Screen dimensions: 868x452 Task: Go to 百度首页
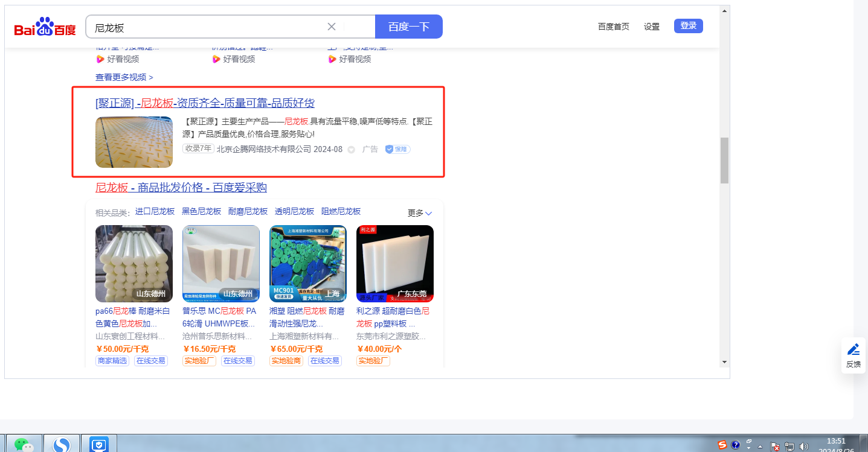(x=614, y=27)
